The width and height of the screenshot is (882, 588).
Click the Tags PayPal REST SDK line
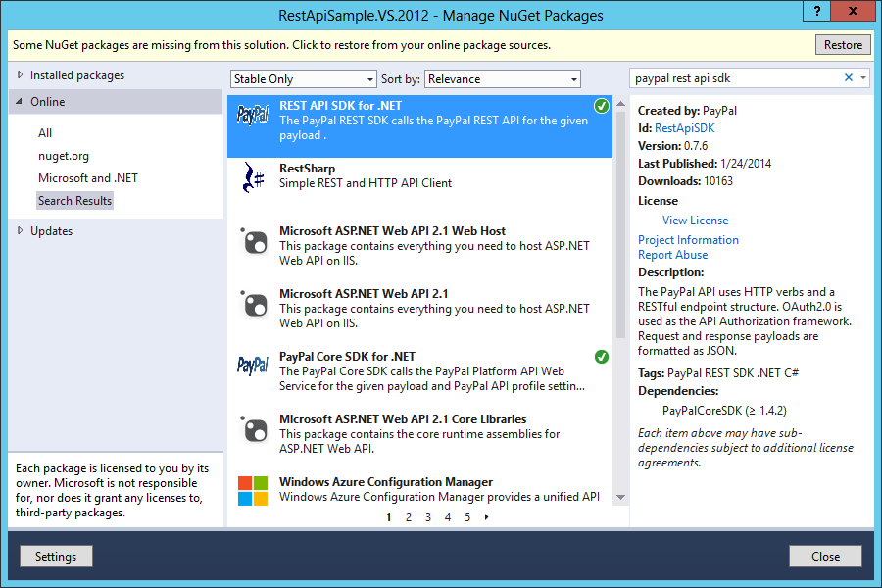tap(718, 373)
